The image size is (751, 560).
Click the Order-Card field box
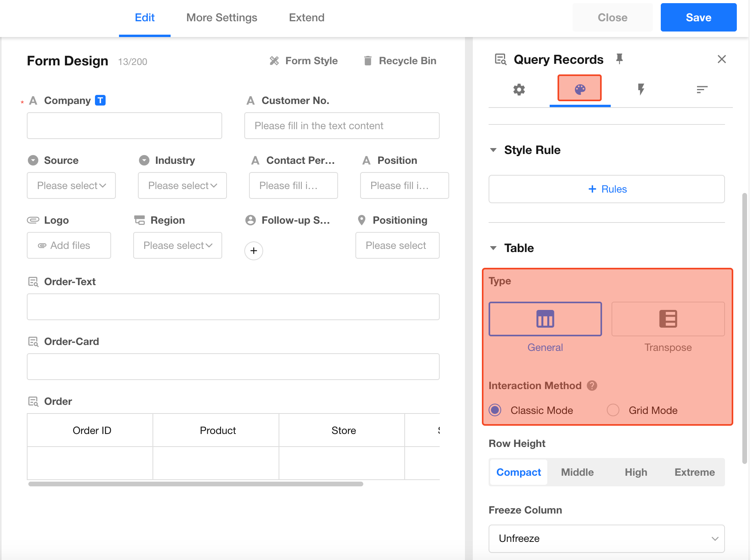click(233, 367)
